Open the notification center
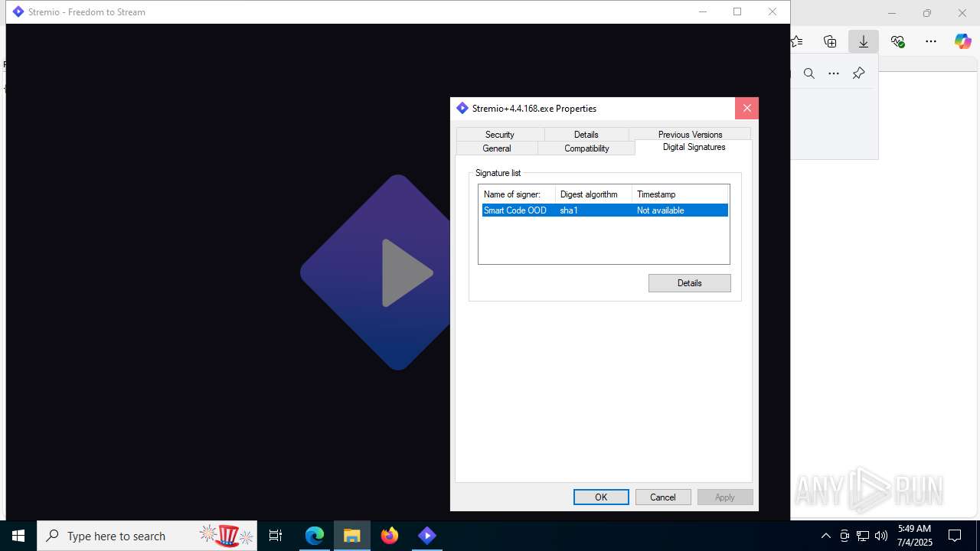980x551 pixels. (x=955, y=536)
